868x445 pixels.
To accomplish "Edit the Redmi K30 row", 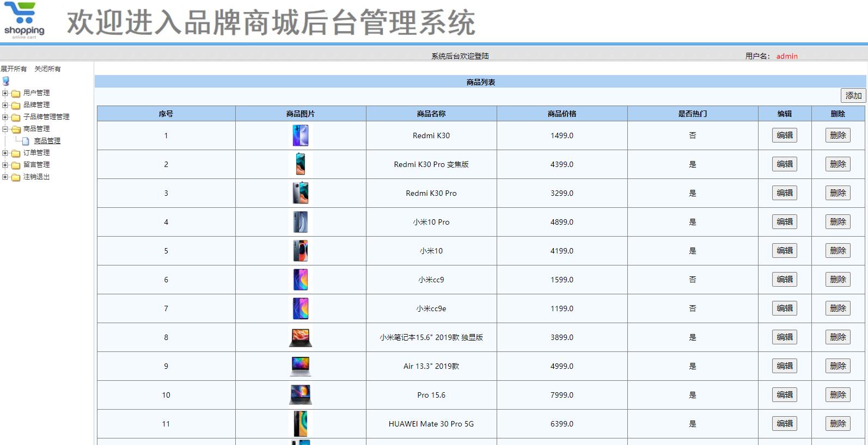I will pyautogui.click(x=785, y=135).
